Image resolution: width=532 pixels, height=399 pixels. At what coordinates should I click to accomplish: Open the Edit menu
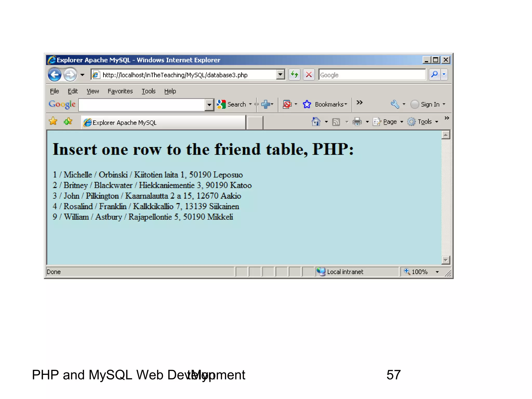pyautogui.click(x=73, y=91)
